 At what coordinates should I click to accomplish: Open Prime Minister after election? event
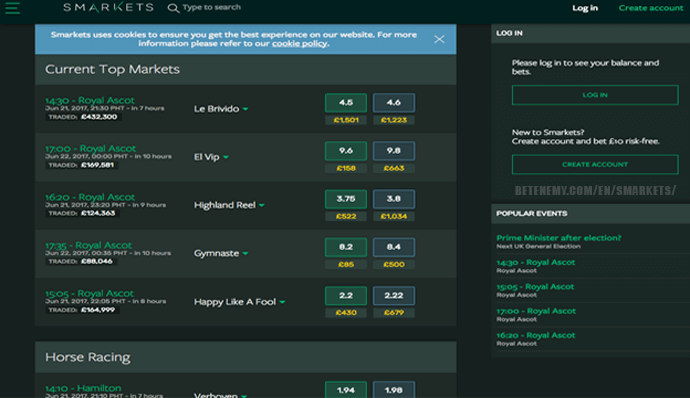(558, 238)
